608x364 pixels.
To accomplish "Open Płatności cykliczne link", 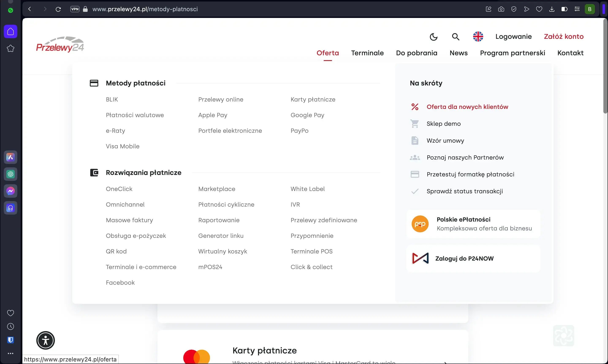I will click(226, 205).
